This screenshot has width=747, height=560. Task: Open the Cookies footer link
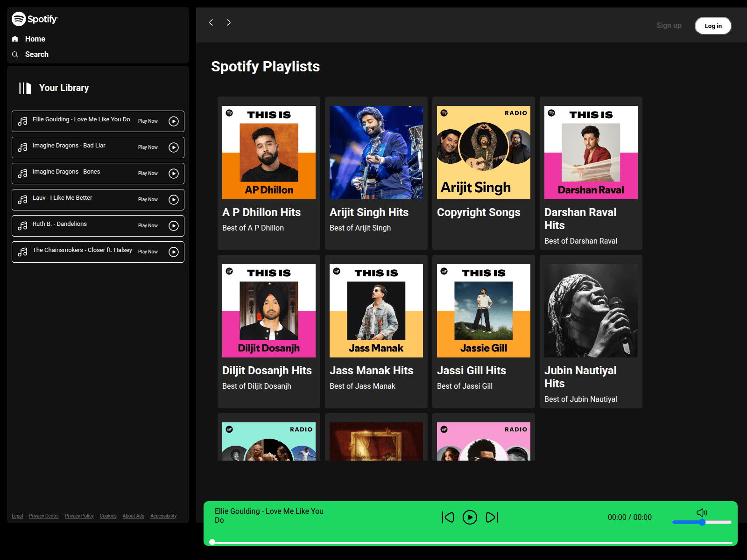pos(108,516)
